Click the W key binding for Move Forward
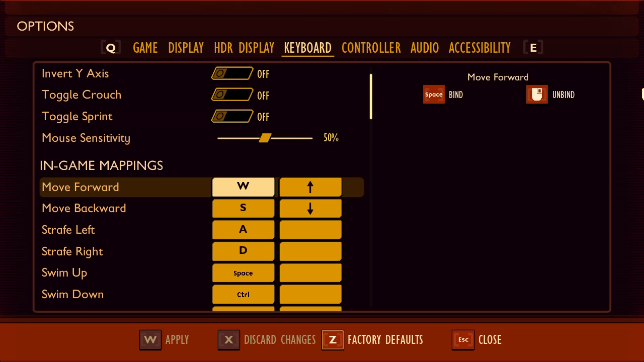Image resolution: width=644 pixels, height=362 pixels. (x=243, y=187)
